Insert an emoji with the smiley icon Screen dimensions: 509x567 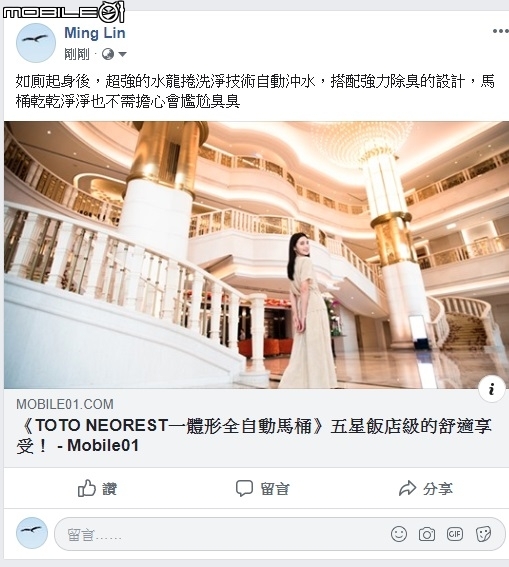click(x=399, y=534)
